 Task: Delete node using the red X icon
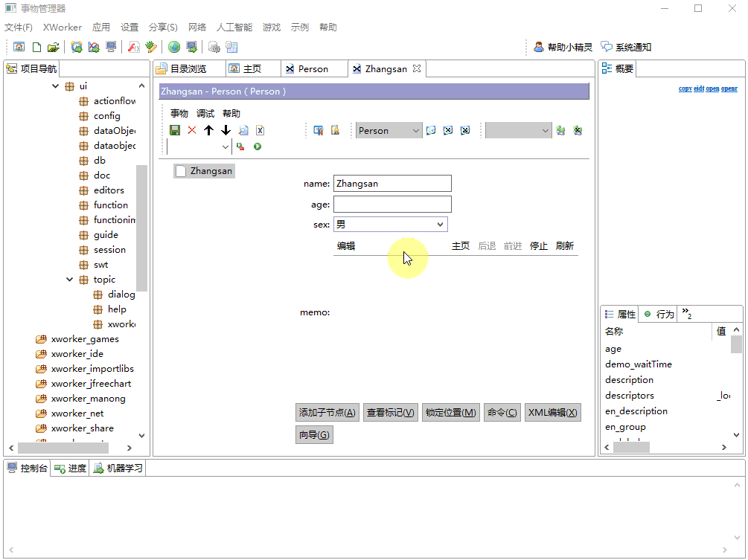coord(192,130)
